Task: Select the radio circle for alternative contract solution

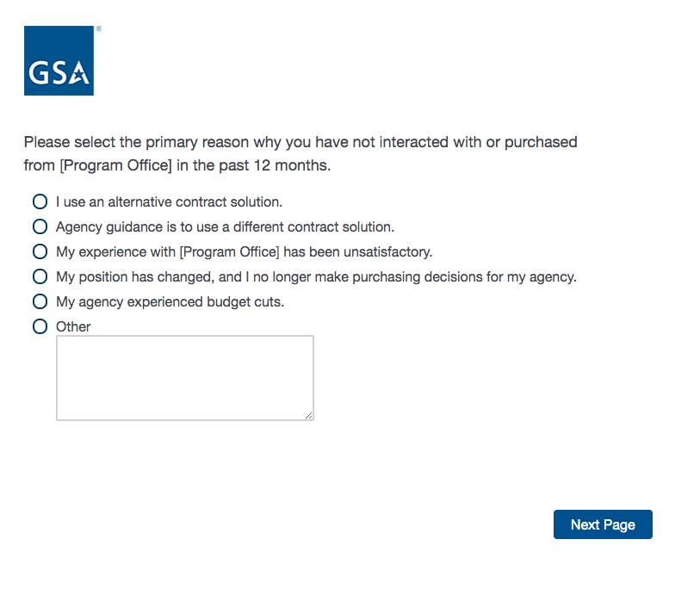Action: [x=40, y=202]
